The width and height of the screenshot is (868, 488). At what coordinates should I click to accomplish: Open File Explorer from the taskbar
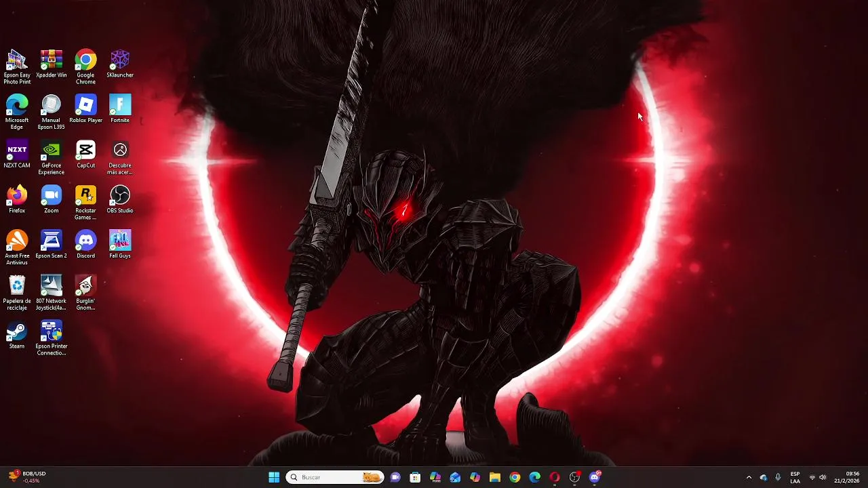pos(495,477)
